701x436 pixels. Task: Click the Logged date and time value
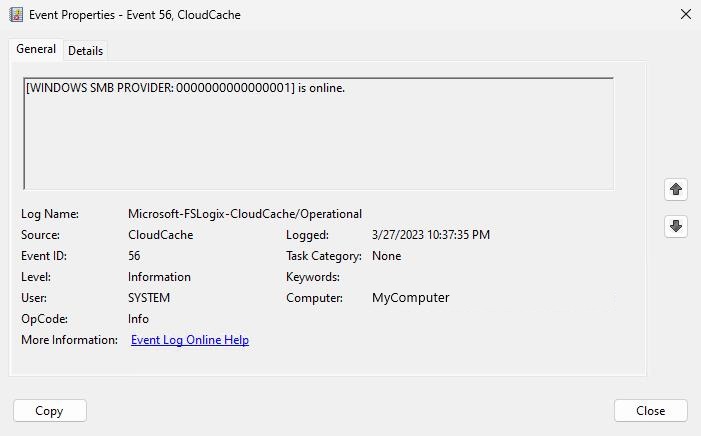click(430, 235)
